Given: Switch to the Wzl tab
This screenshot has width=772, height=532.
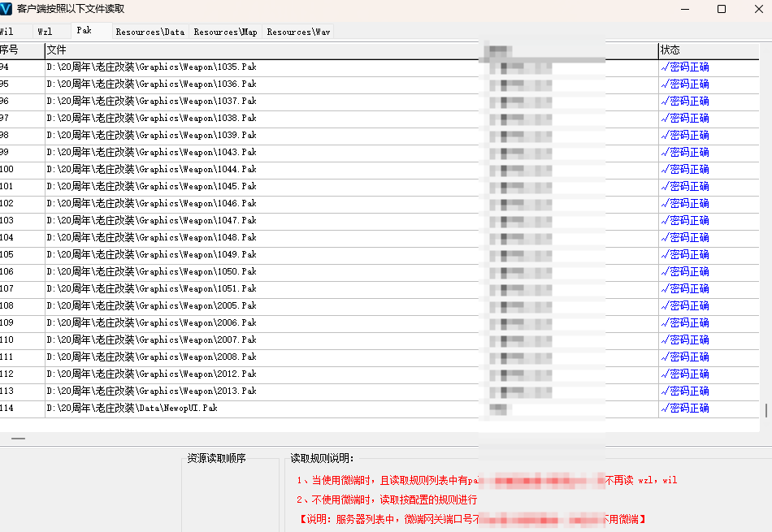Looking at the screenshot, I should click(52, 32).
